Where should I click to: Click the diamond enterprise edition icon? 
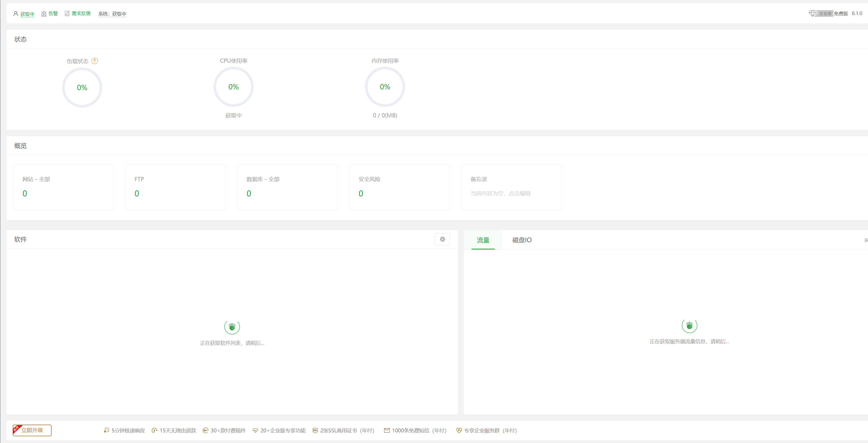click(x=813, y=13)
